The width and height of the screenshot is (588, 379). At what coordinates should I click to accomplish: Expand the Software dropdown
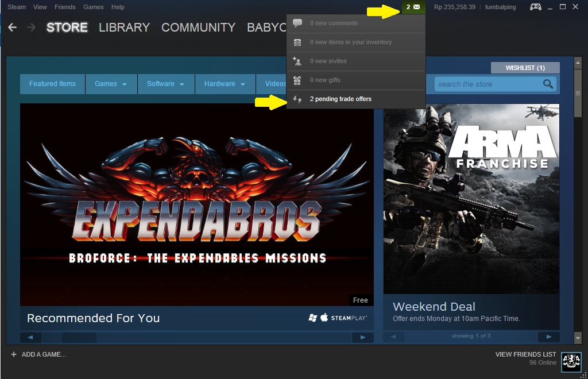[x=165, y=84]
